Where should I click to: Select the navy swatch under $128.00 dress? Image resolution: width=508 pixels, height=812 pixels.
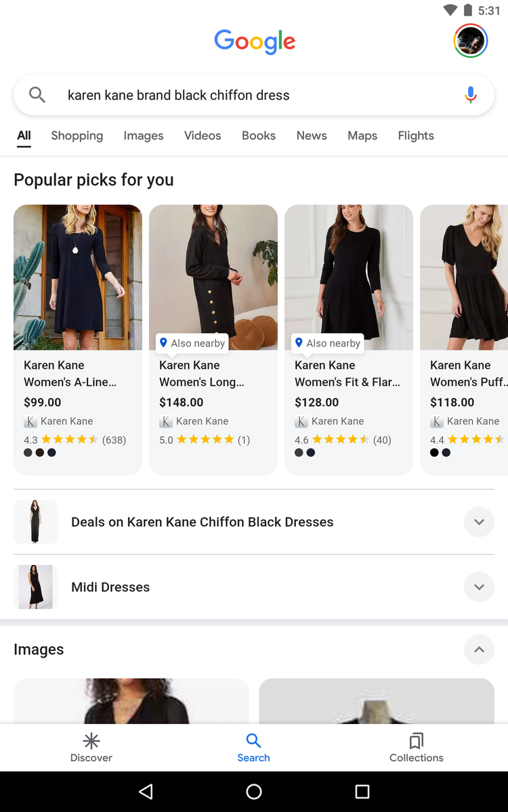click(x=311, y=453)
